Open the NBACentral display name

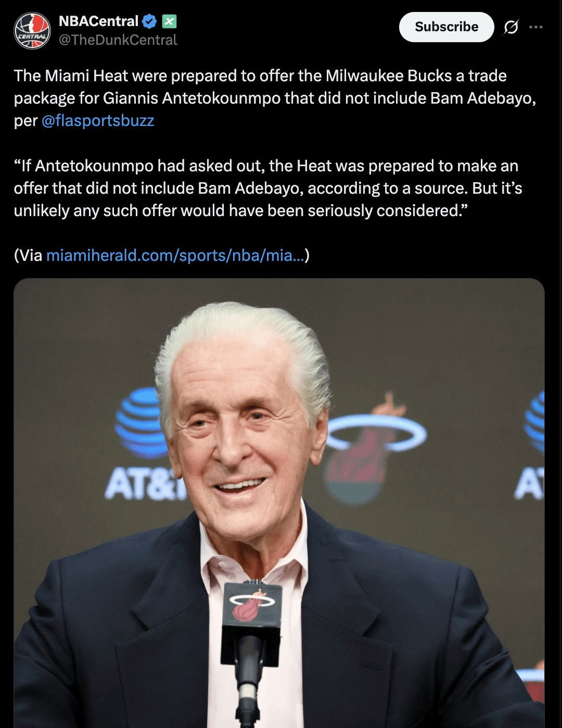[99, 21]
